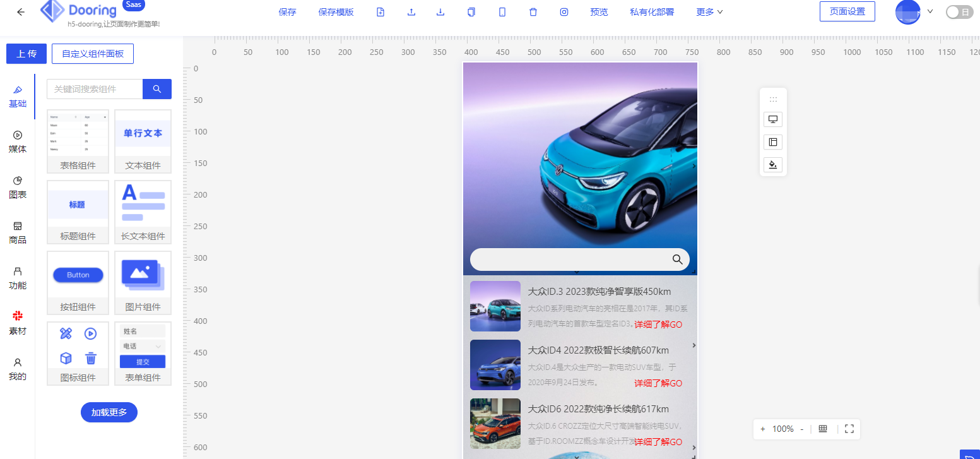Click the 大众ID.3 2023款 item thumbnail

point(495,306)
